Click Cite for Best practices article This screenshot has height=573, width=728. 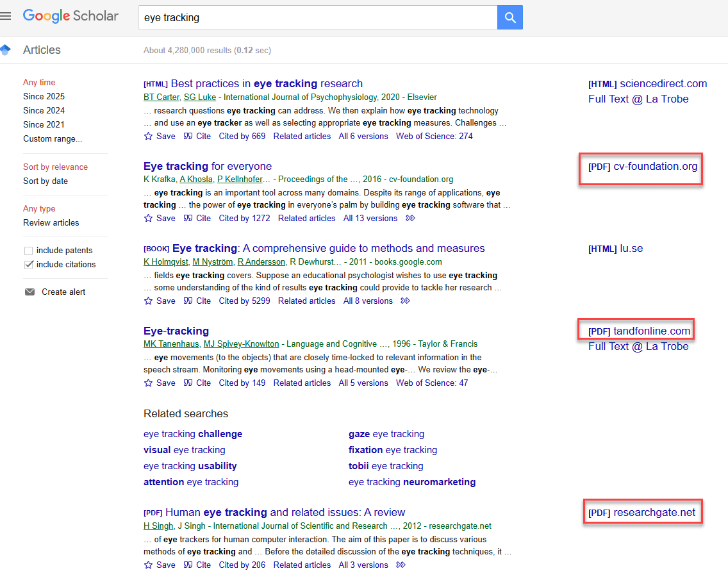click(x=197, y=136)
